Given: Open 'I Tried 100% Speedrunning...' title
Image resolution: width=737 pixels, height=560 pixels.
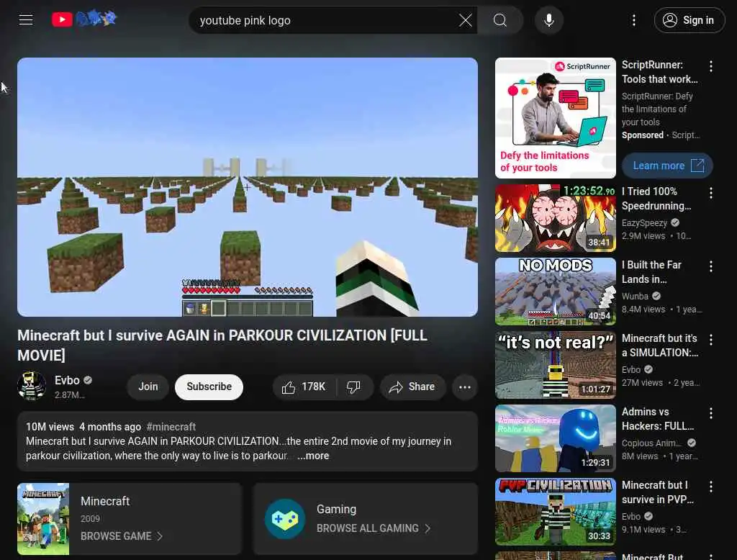Looking at the screenshot, I should pos(656,199).
